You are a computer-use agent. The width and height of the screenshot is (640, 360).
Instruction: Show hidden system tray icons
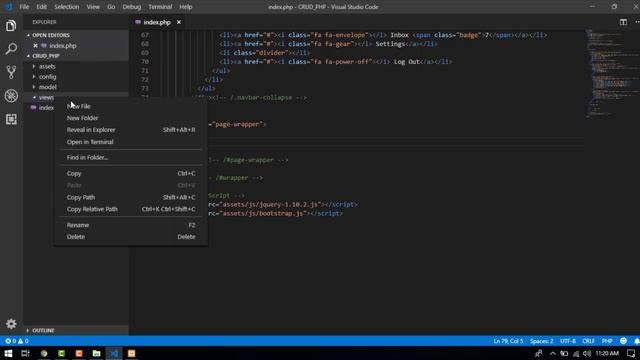[552, 353]
